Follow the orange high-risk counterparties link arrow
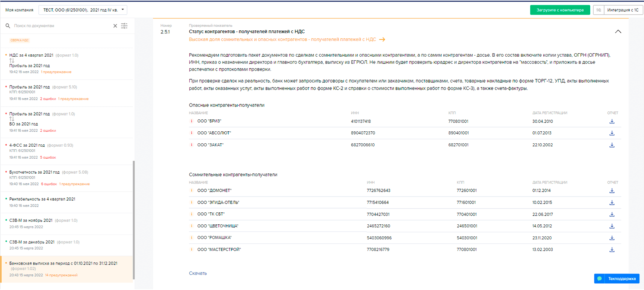The image size is (644, 290). tap(382, 39)
